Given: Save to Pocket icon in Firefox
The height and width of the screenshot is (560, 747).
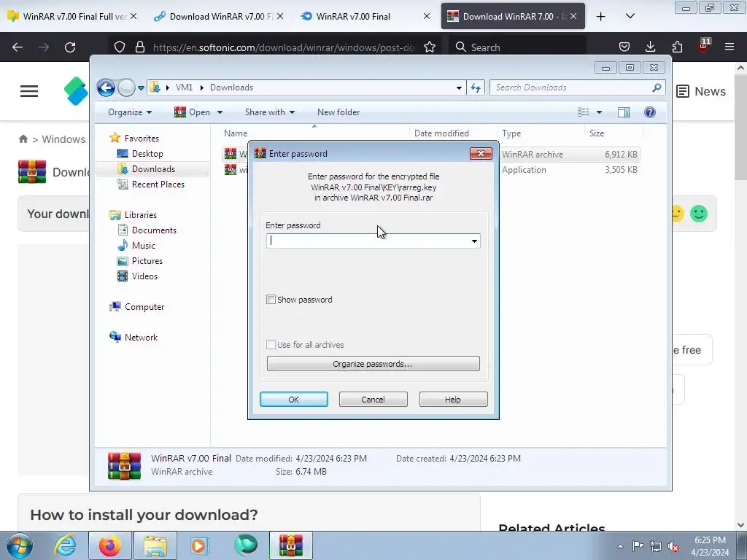Looking at the screenshot, I should point(624,47).
